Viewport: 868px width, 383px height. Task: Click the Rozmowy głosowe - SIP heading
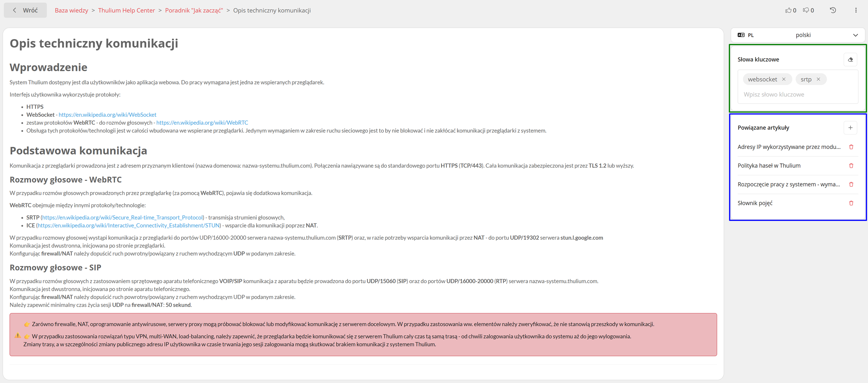[x=55, y=267]
